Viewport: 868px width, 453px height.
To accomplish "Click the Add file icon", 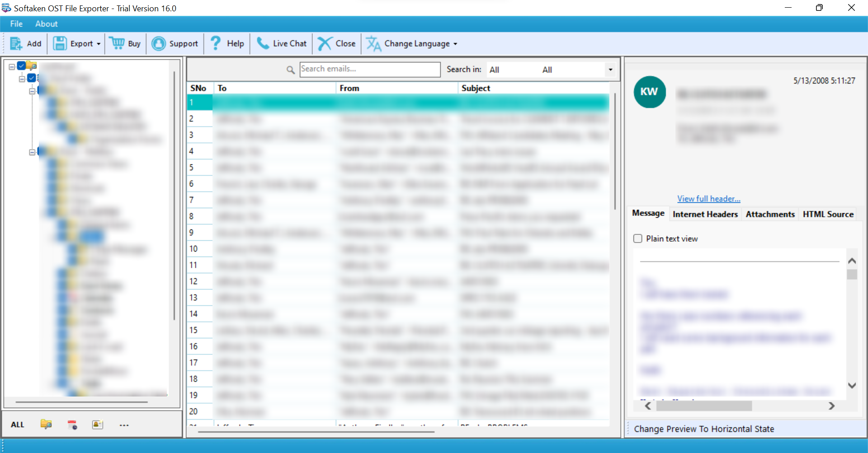I will click(16, 44).
